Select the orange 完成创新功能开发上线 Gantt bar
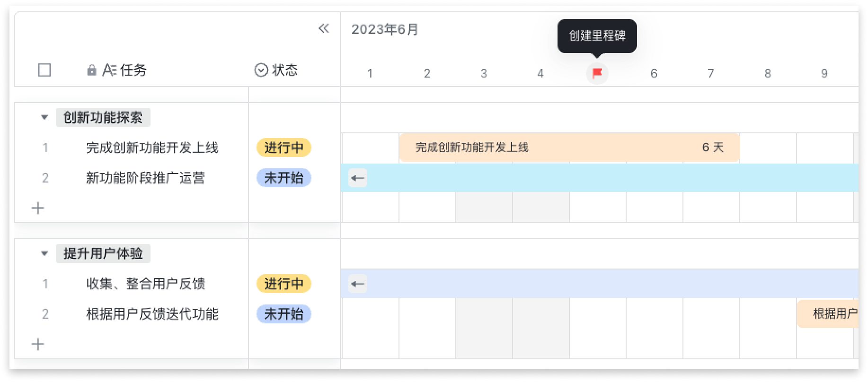This screenshot has width=868, height=382. point(568,148)
